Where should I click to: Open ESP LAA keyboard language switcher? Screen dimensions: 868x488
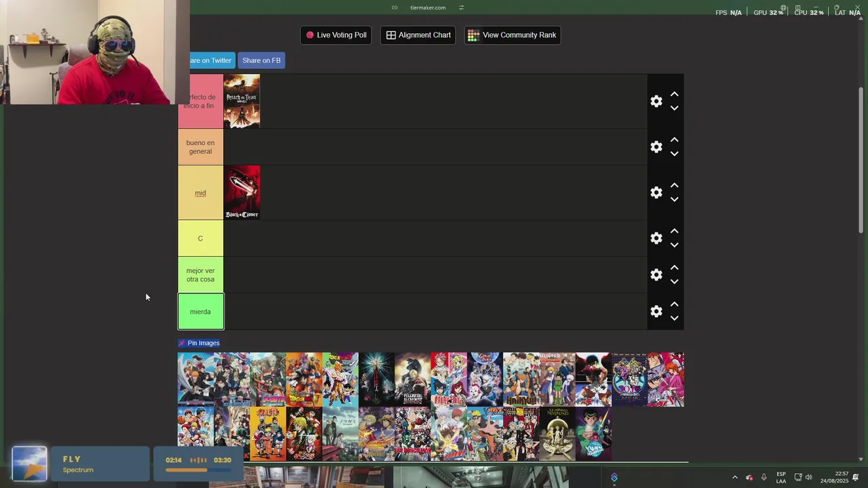781,477
